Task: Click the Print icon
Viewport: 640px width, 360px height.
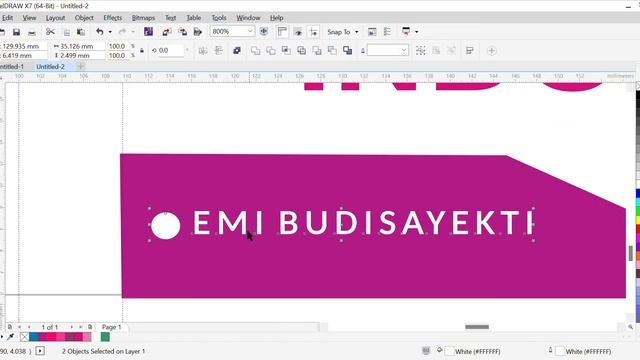Action: (x=32, y=32)
